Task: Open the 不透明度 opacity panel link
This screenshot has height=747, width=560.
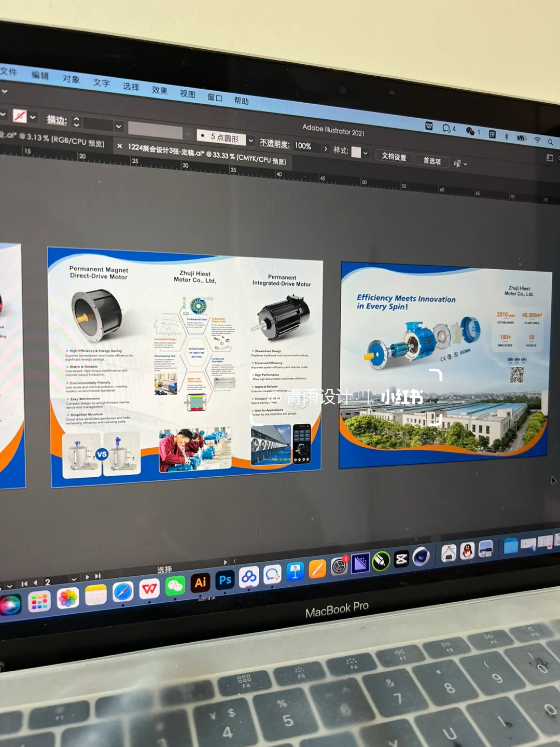Action: (x=274, y=143)
